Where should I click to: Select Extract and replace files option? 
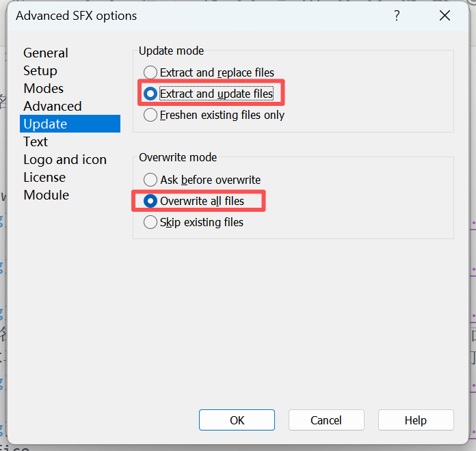coord(150,72)
